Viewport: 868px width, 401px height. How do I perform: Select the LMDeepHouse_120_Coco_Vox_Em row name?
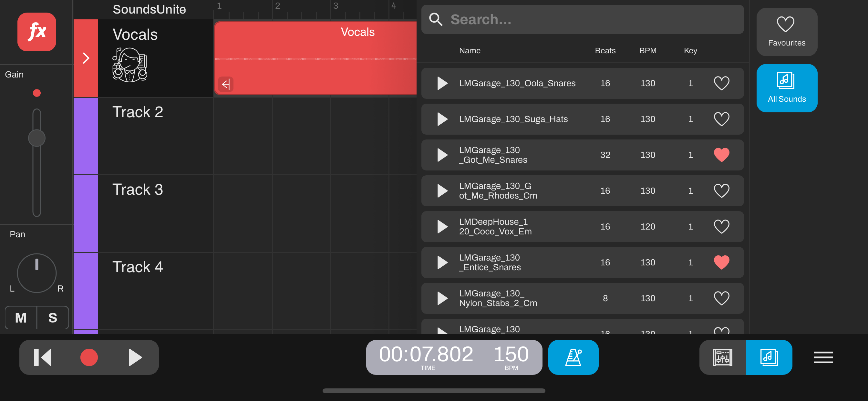tap(495, 226)
